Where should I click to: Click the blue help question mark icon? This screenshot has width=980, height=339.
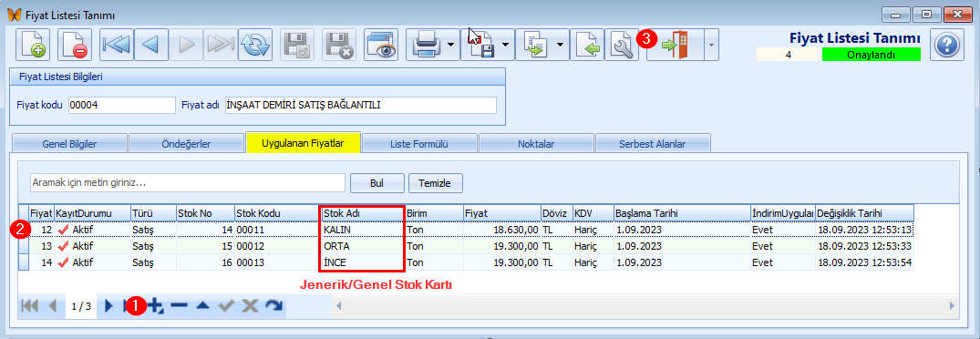(x=947, y=45)
